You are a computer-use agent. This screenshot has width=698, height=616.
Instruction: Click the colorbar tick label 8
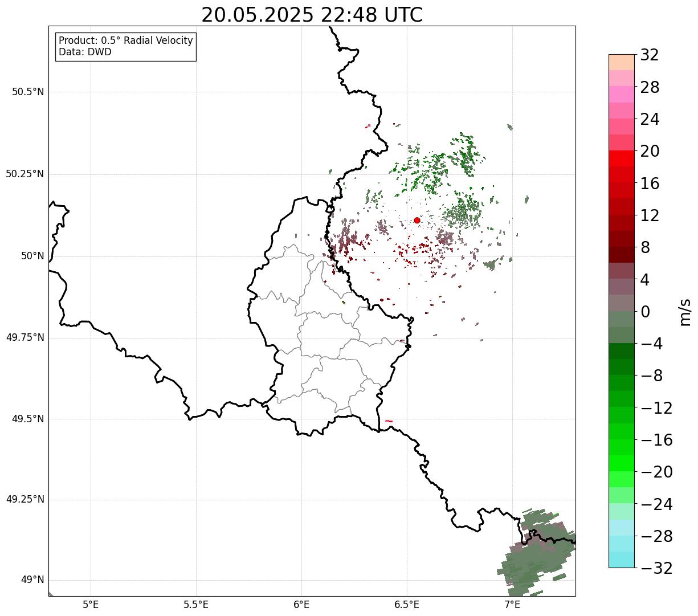click(x=645, y=247)
